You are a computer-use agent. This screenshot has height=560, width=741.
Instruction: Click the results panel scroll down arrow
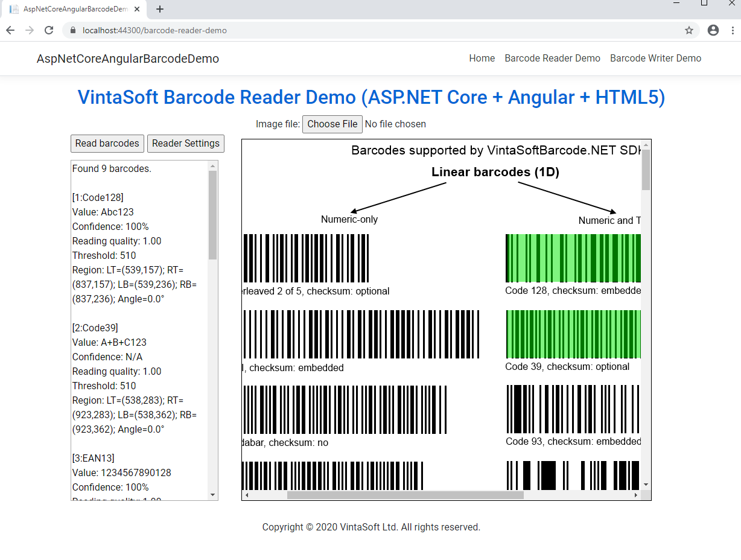[212, 495]
